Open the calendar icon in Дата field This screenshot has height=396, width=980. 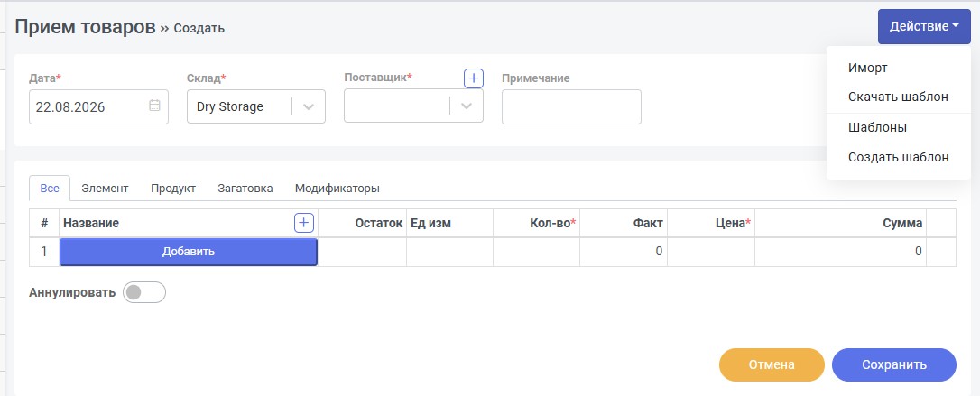coord(154,106)
